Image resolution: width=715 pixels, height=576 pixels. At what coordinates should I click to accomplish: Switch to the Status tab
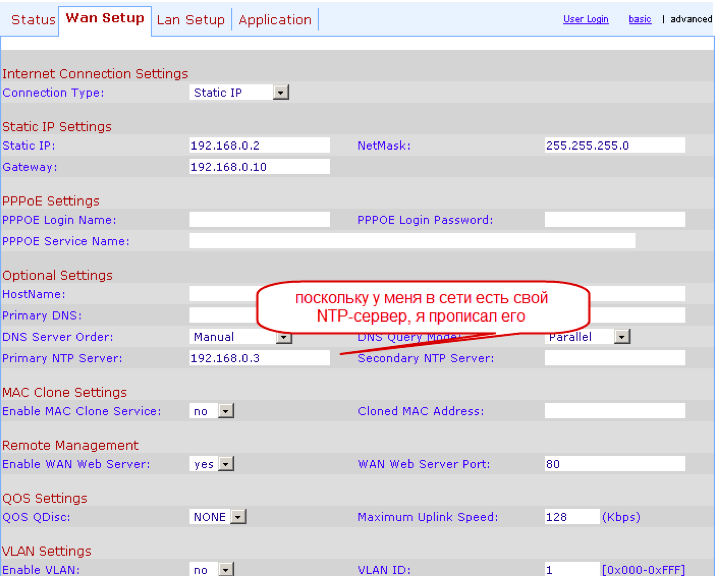coord(33,20)
